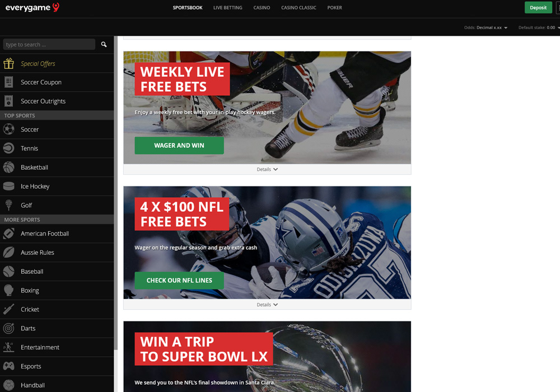Screen dimensions: 560x392
Task: Click the green Deposit button
Action: (538, 7)
